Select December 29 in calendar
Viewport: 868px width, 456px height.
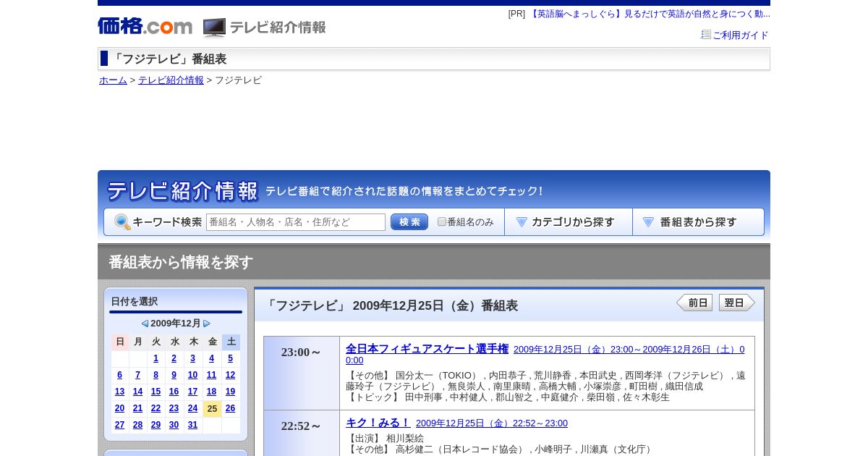tap(156, 425)
